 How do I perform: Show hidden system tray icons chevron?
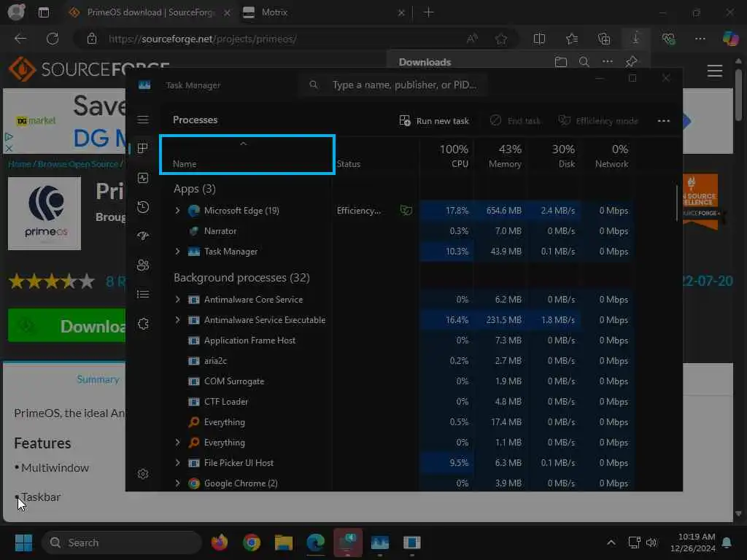tap(611, 542)
